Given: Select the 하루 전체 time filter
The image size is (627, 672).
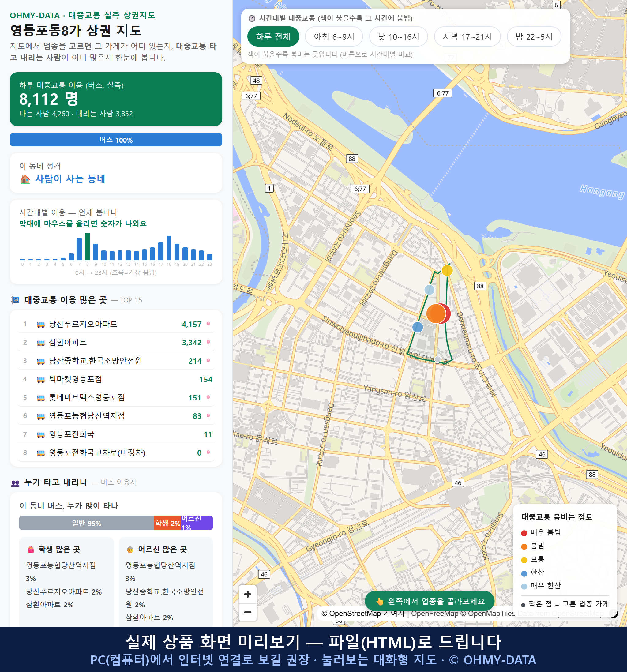Looking at the screenshot, I should pyautogui.click(x=273, y=36).
